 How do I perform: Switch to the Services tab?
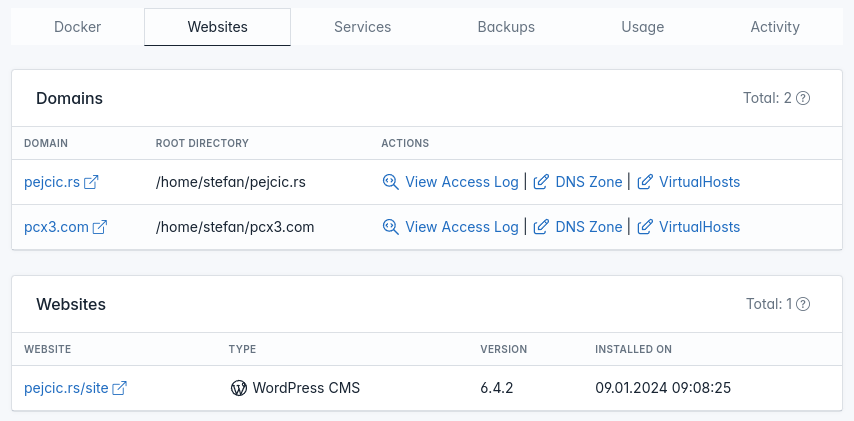(362, 27)
